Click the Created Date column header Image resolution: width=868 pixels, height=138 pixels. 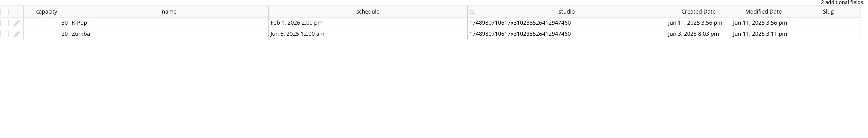tap(698, 12)
